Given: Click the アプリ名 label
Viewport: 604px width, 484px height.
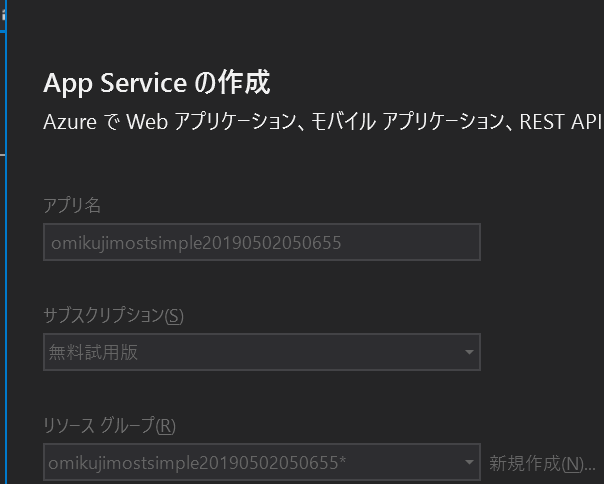Looking at the screenshot, I should point(72,205).
